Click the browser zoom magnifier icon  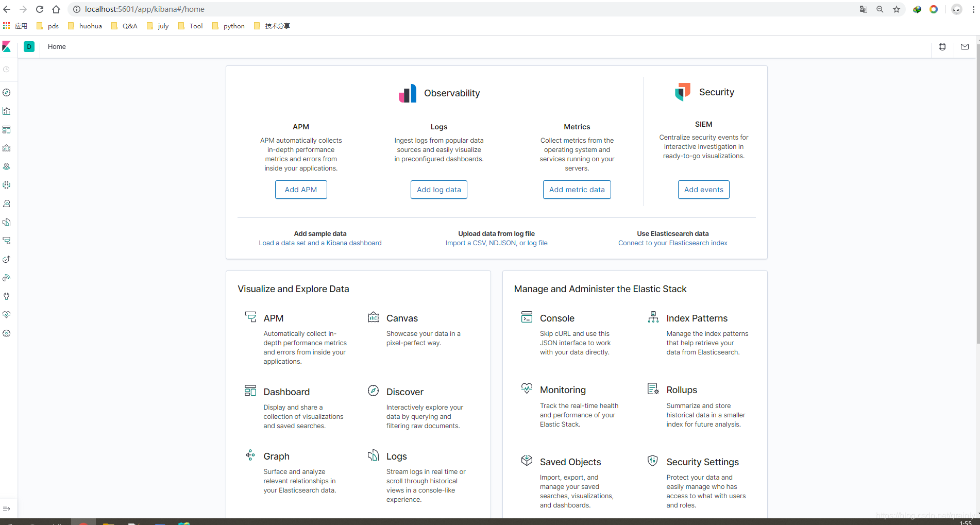pos(880,9)
